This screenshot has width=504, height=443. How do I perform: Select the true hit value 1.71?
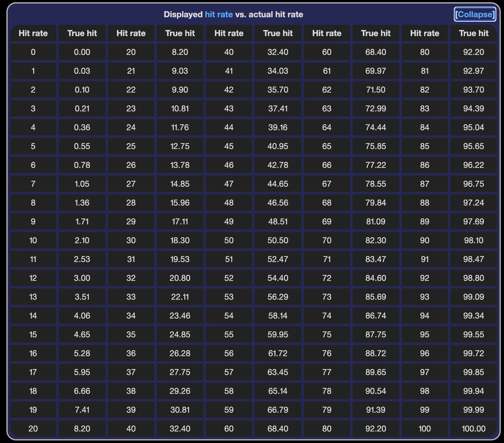click(x=82, y=221)
